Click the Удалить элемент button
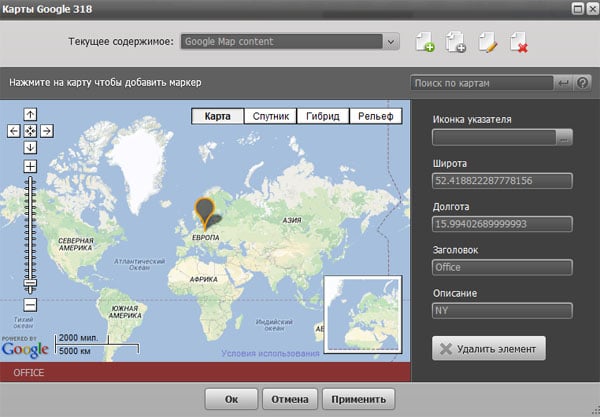 click(x=489, y=349)
